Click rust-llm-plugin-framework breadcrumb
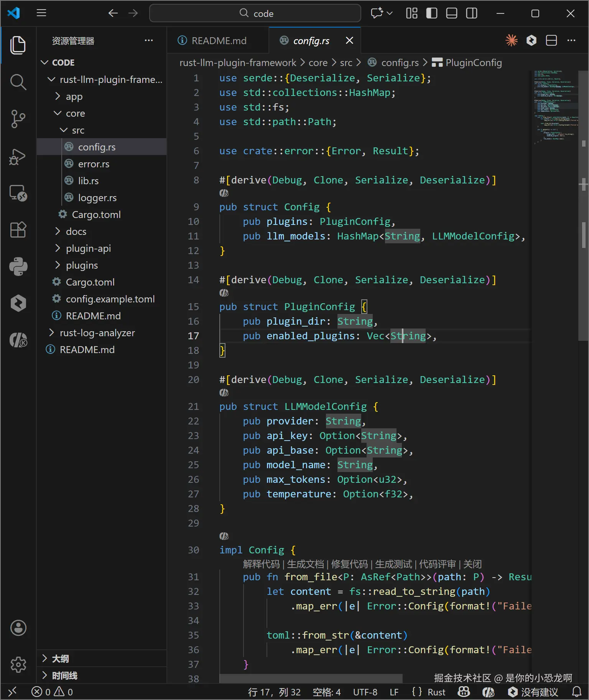This screenshot has height=700, width=589. point(238,63)
